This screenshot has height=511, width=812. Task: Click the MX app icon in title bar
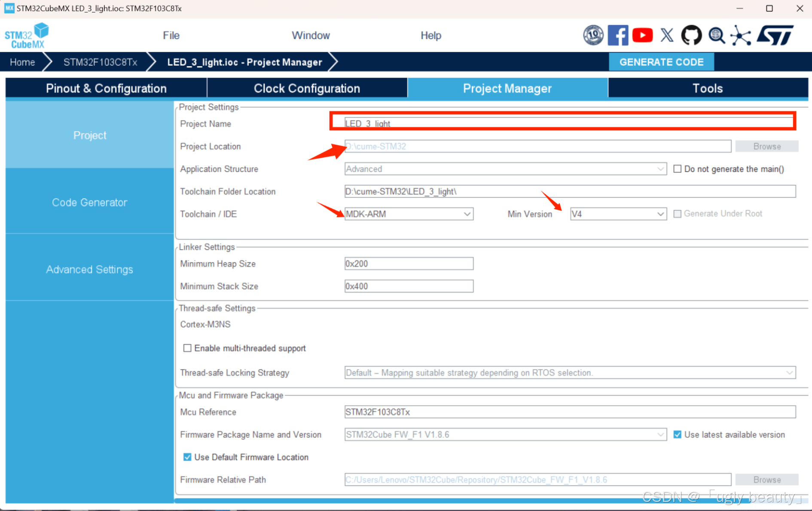click(9, 8)
